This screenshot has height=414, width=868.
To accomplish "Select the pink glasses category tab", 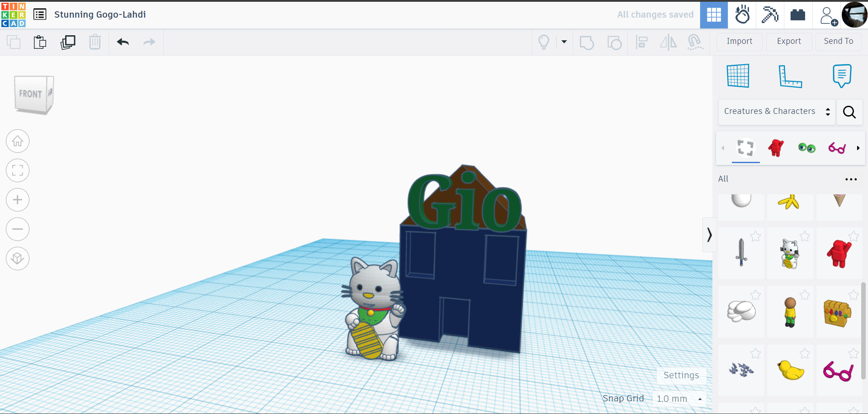I will click(837, 148).
